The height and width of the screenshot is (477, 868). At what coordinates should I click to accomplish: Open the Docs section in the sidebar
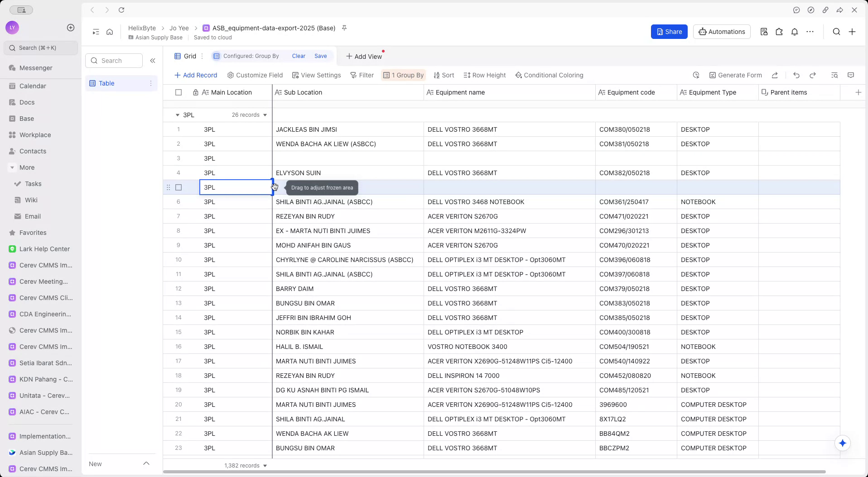[x=28, y=102]
